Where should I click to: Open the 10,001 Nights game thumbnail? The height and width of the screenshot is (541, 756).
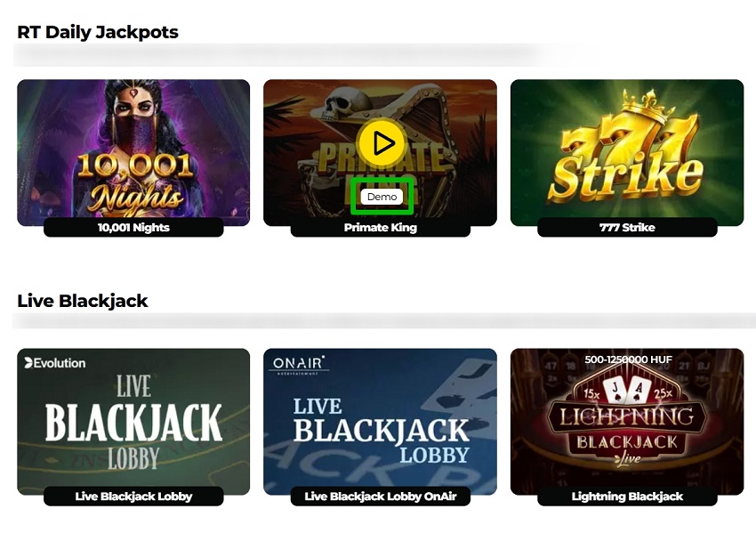pyautogui.click(x=133, y=152)
